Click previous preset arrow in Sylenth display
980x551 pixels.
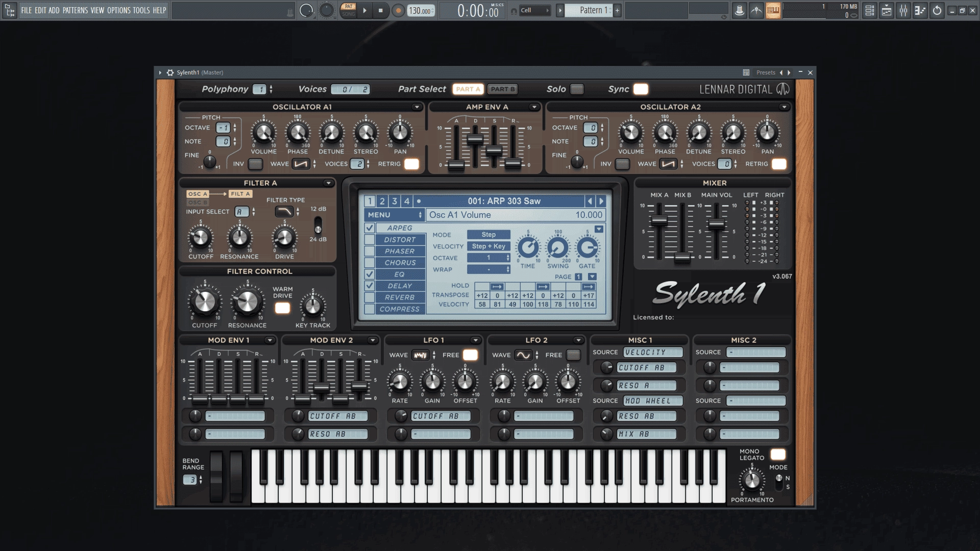coord(590,201)
